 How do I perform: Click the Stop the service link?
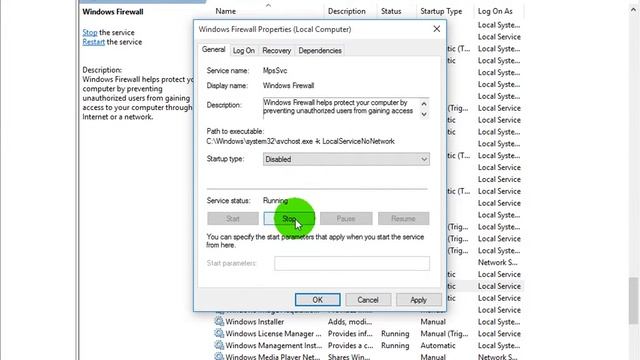tap(90, 32)
